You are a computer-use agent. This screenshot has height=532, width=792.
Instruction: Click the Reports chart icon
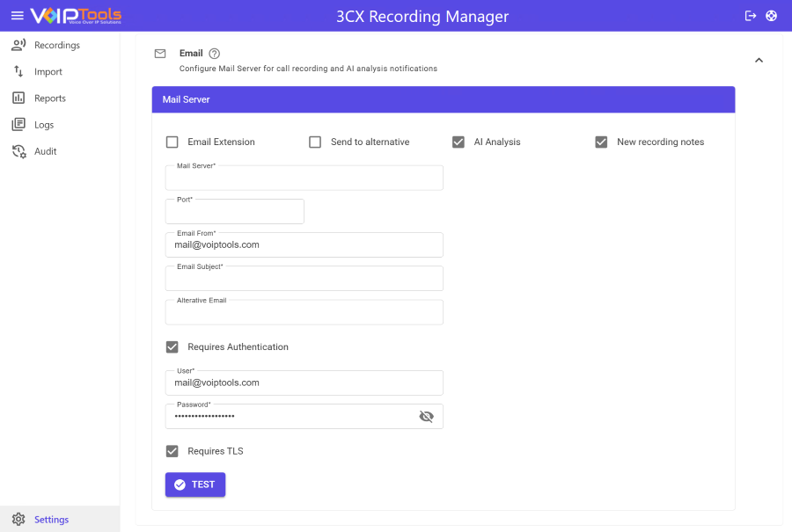click(18, 98)
